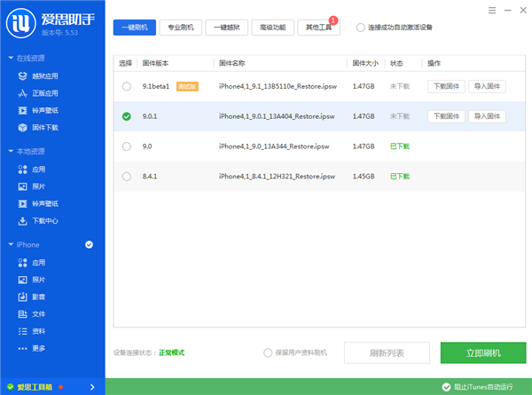Switch to the 高级功能 tab
Screen dimensions: 532x395
pyautogui.click(x=273, y=28)
